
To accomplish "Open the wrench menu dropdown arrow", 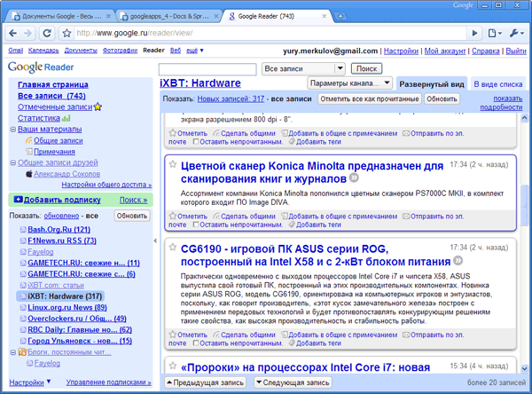I will pyautogui.click(x=522, y=33).
